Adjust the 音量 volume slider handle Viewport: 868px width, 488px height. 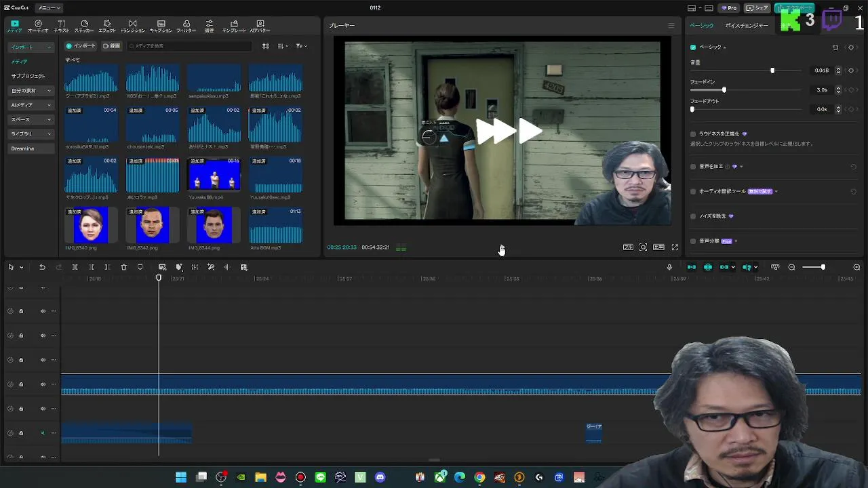coord(772,70)
